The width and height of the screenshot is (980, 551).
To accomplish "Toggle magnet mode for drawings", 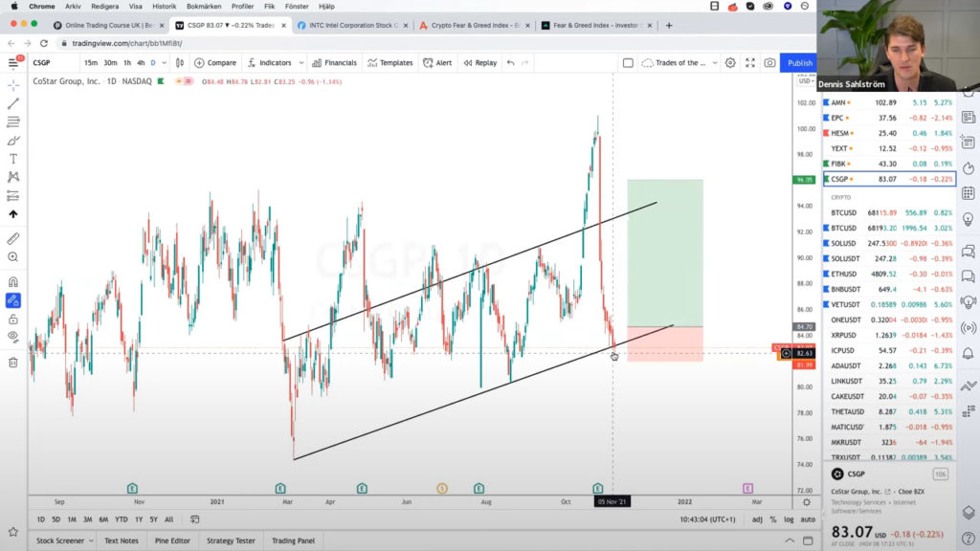I will (x=13, y=282).
